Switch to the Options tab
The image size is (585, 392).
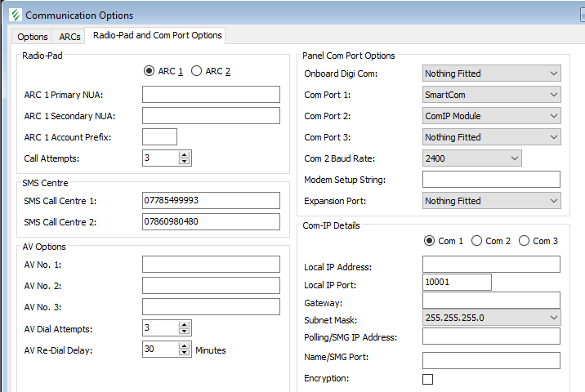coord(33,37)
